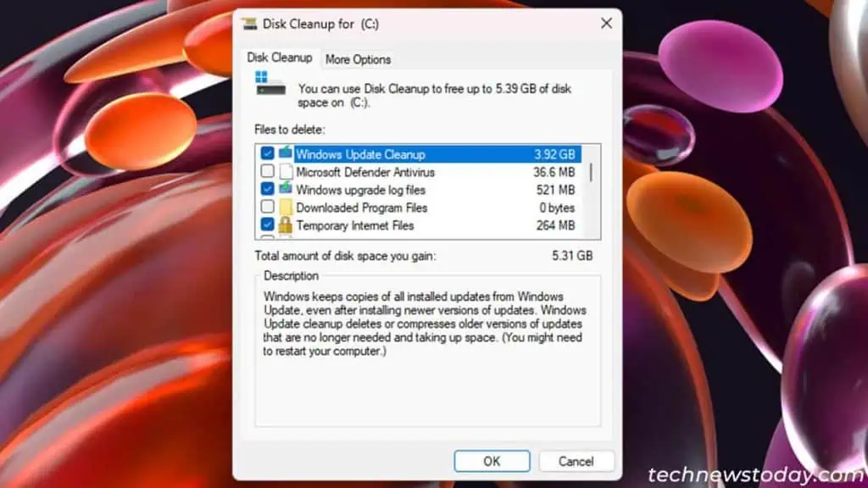The image size is (868, 488).
Task: Click the Temporary Internet Files lock icon
Action: coord(285,225)
